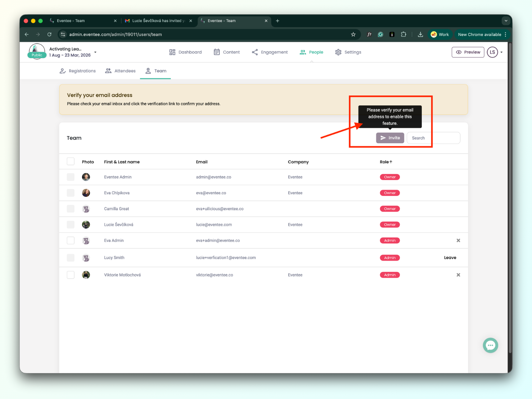Tick the checkbox for Camilla Great

pyautogui.click(x=70, y=209)
